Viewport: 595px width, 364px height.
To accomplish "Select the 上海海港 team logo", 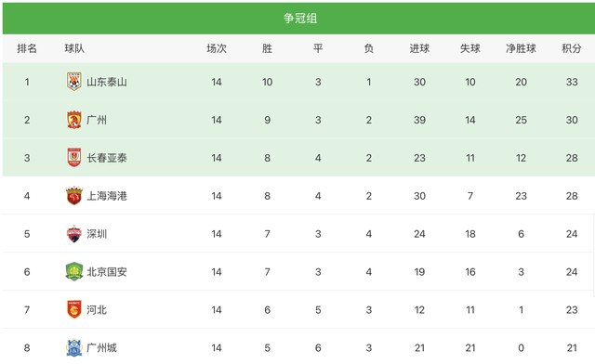I will click(74, 196).
